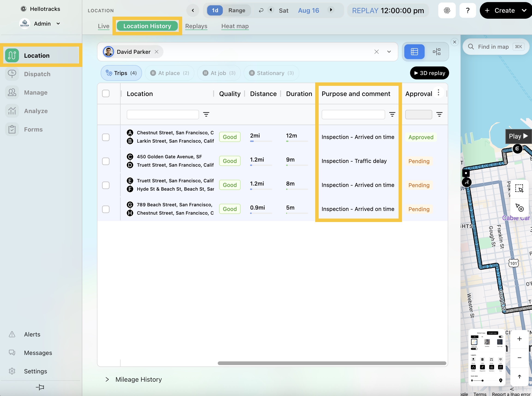Filter by Stationary stops
532x396 pixels.
[271, 73]
